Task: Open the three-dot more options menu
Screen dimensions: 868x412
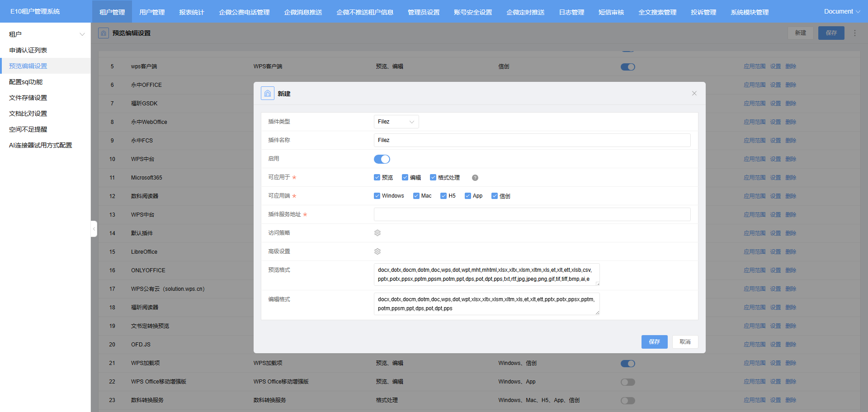Action: 855,33
